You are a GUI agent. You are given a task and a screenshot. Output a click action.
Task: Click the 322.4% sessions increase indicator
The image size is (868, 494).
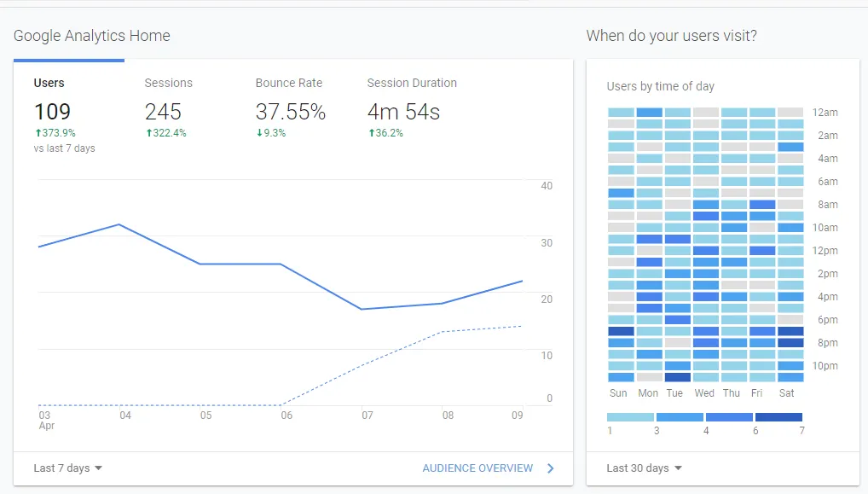click(166, 133)
